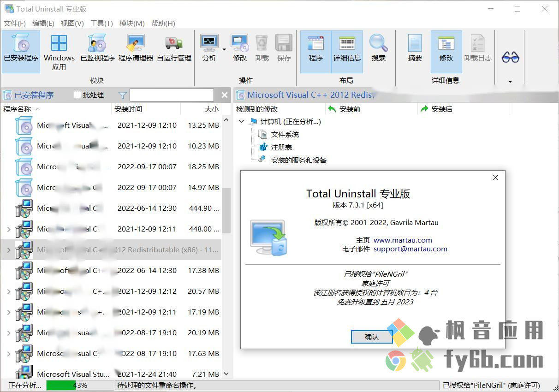Switch details view to 修改
The image size is (559, 392).
coord(446,52)
